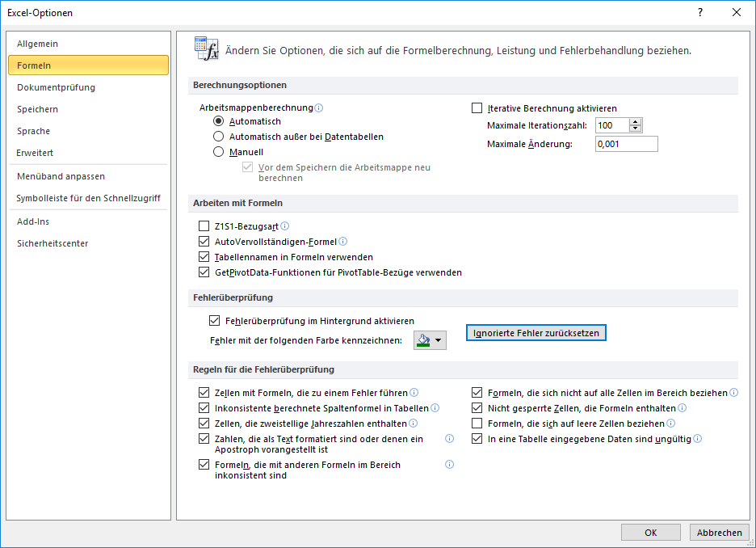
Task: Click info icon for leere Zellen beziehen rule
Action: [x=670, y=423]
